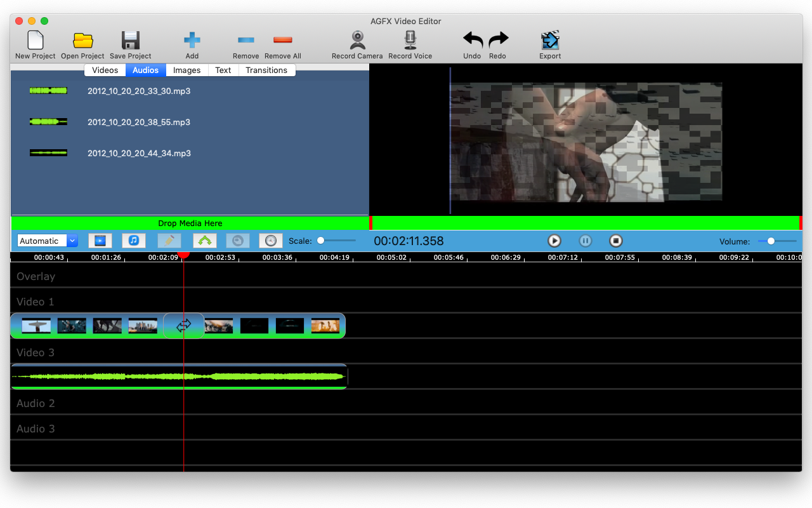The width and height of the screenshot is (812, 508).
Task: Redo the last action
Action: tap(498, 40)
